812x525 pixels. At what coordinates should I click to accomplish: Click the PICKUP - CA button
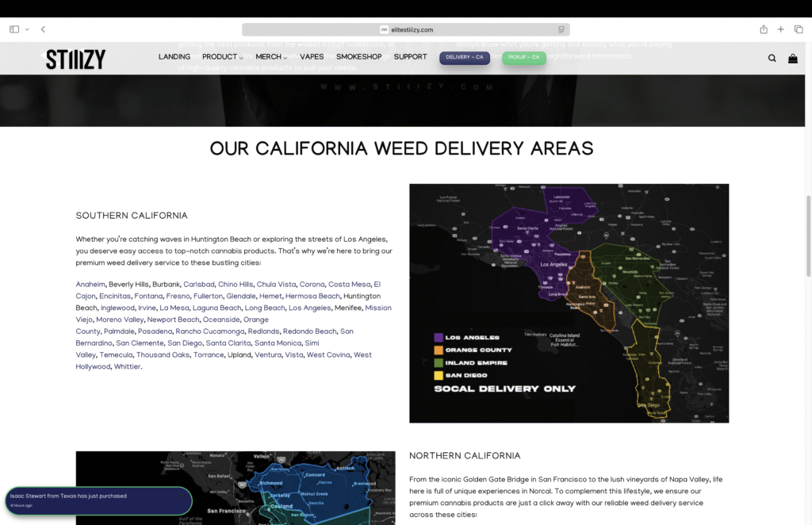pos(523,57)
